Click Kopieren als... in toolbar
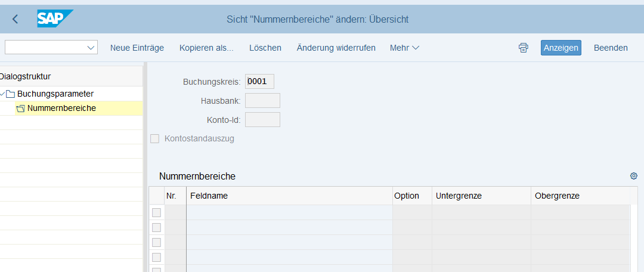Screen dimensions: 644x272 [x=206, y=48]
